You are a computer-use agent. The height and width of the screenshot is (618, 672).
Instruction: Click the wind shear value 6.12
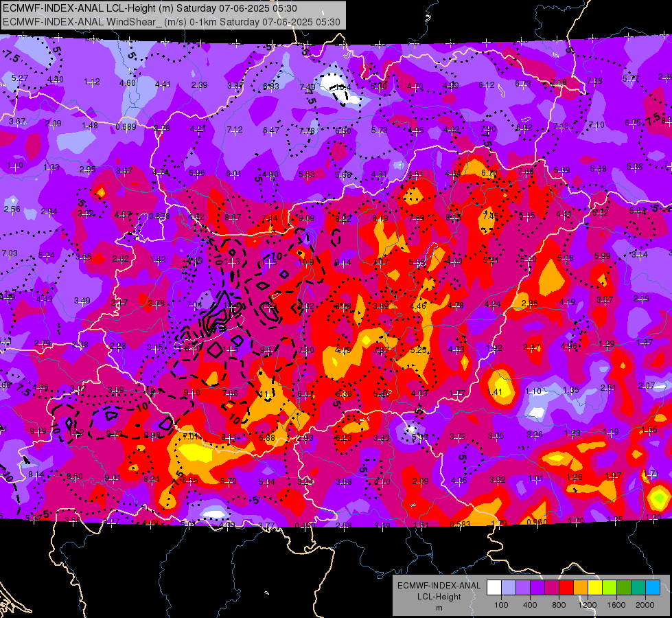[487, 85]
